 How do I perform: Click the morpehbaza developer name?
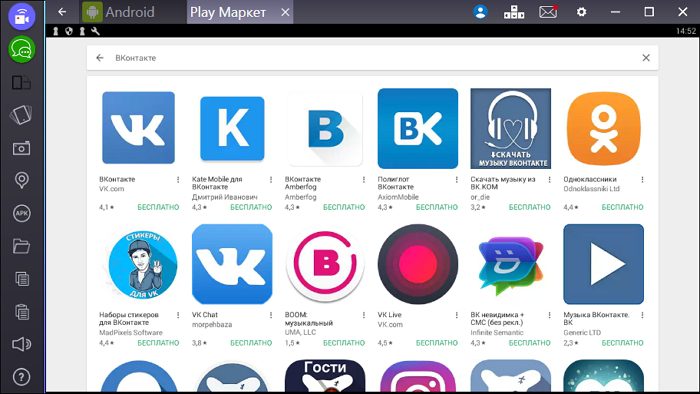[x=212, y=325]
